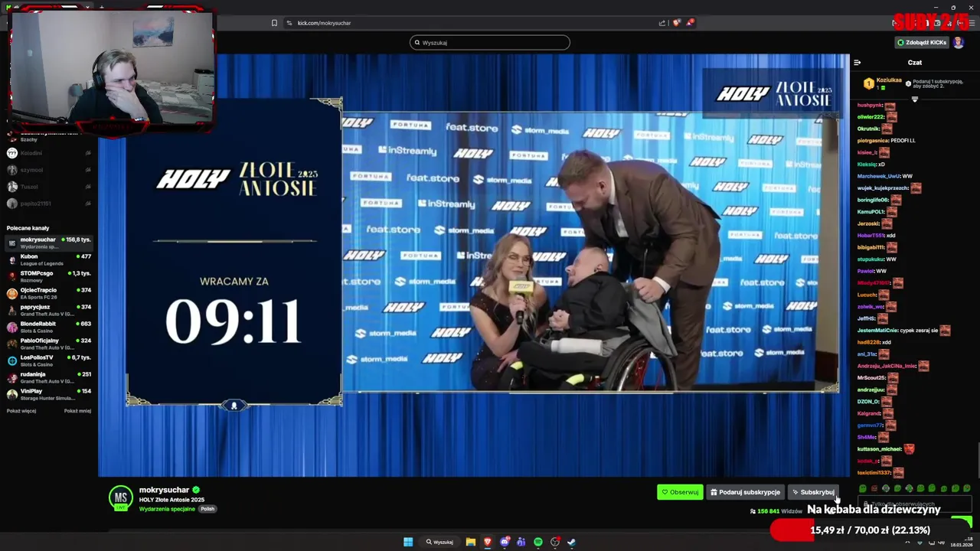This screenshot has height=551, width=980.
Task: Open the browser hamburger menu
Action: pos(971,23)
